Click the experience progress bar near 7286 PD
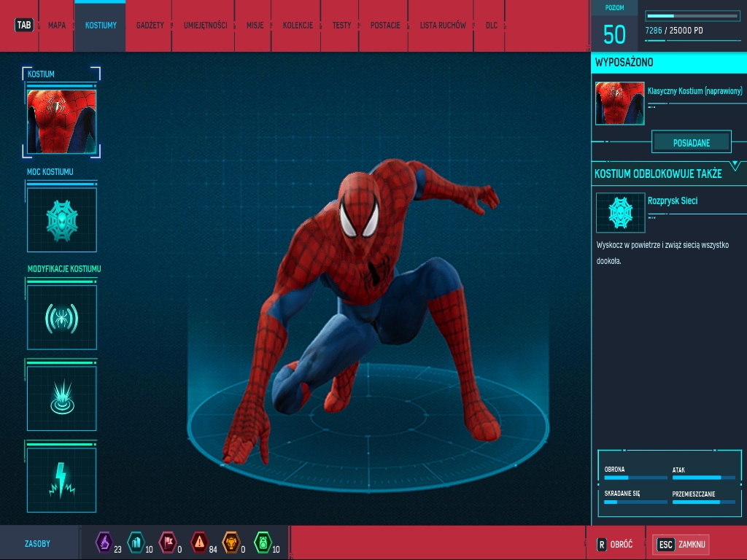 coord(691,15)
